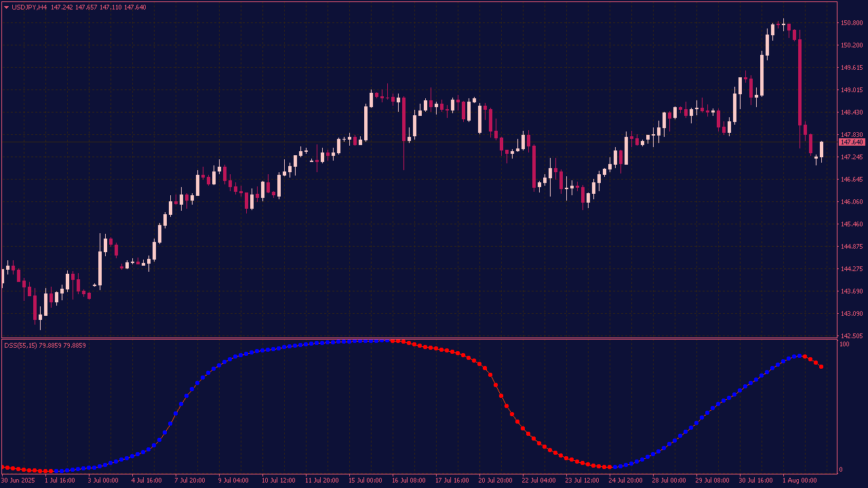Click the large red bearish candle near 1 Aug
This screenshot has height=488, width=868.
pos(800,81)
